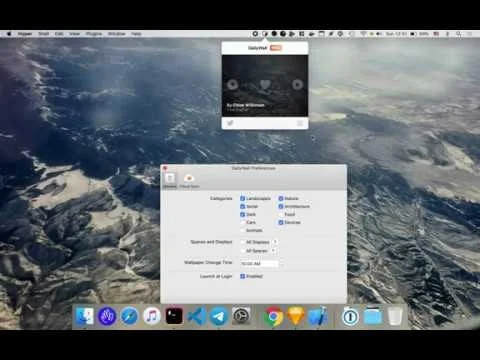
Task: Open the blue folder stack in the Dock
Action: coord(373,316)
